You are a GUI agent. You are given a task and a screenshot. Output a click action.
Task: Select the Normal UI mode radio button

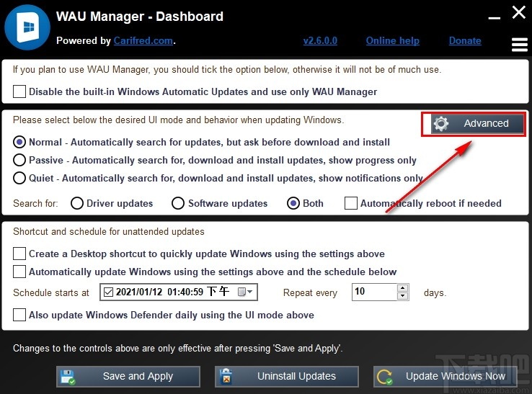pyautogui.click(x=19, y=142)
